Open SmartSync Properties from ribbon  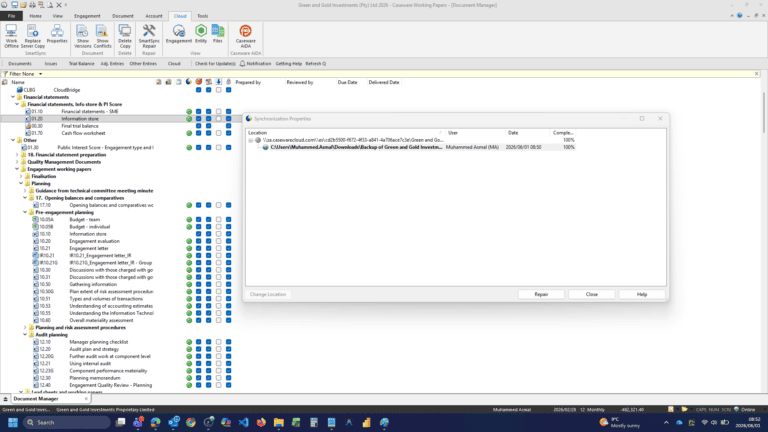[57, 34]
